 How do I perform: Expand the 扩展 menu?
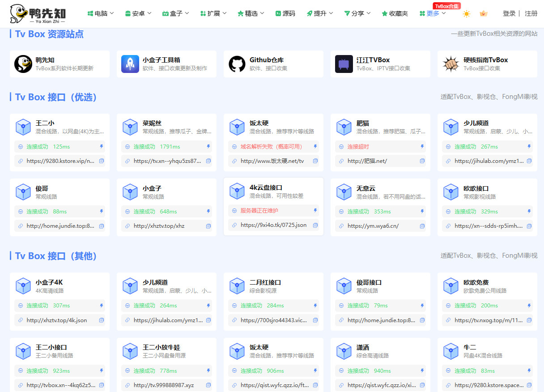click(213, 13)
